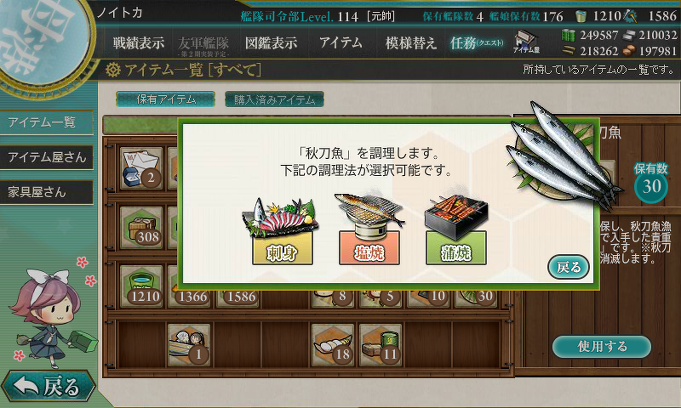Open アイテム屋さん in the sidebar
The image size is (681, 408).
tap(46, 157)
